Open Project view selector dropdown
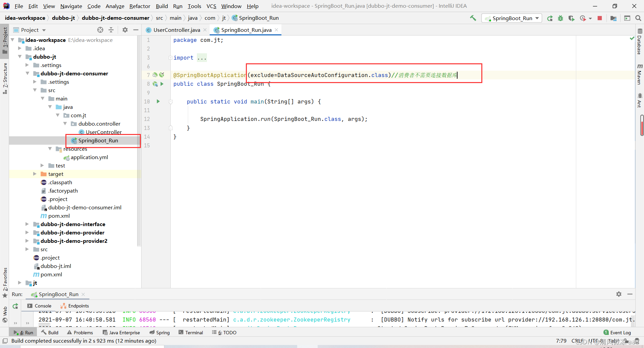Viewport: 644px width, 348px height. (x=30, y=30)
